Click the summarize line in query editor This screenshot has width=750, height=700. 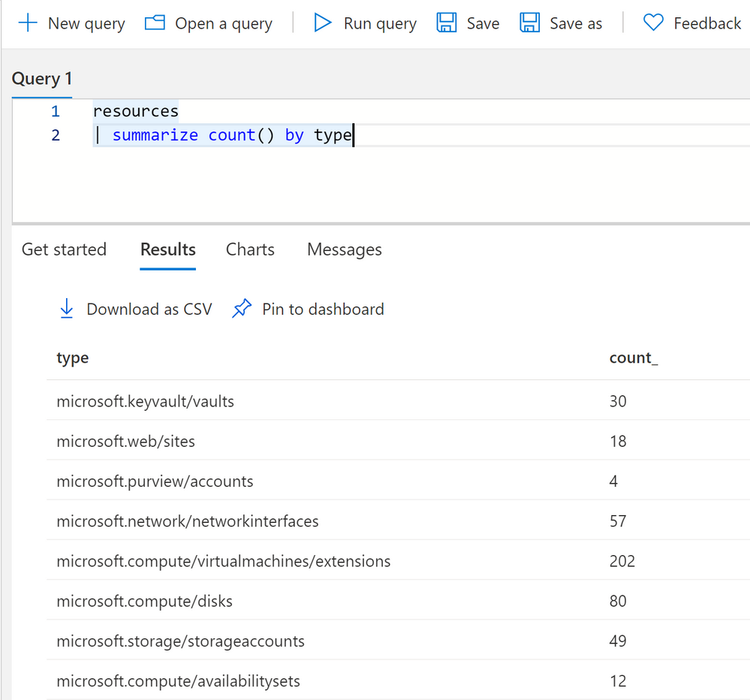(222, 135)
